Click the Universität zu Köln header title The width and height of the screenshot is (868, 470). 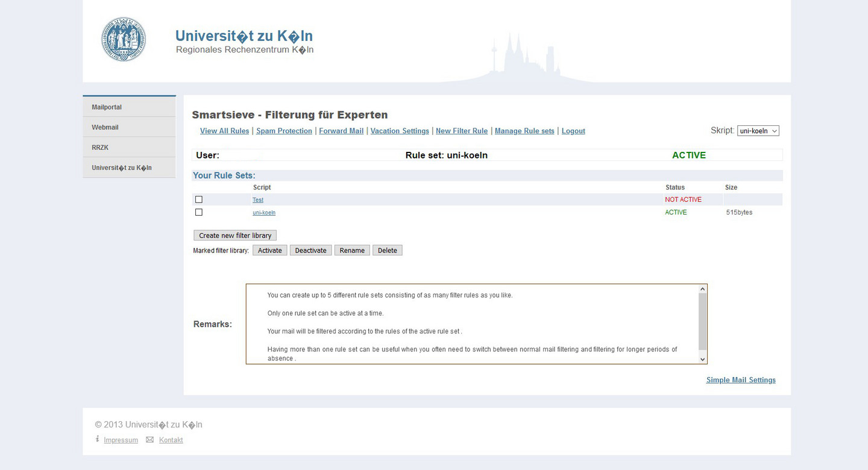tap(244, 36)
